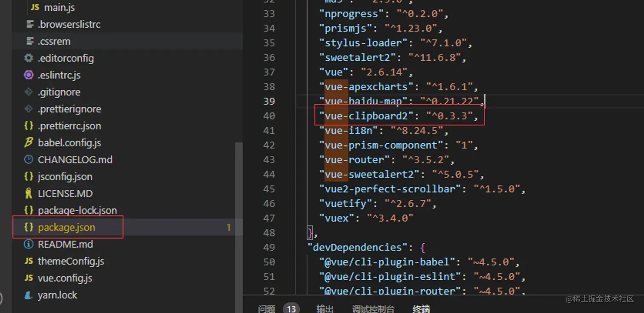Open package-lock.json file
This screenshot has height=313, width=644.
77,211
